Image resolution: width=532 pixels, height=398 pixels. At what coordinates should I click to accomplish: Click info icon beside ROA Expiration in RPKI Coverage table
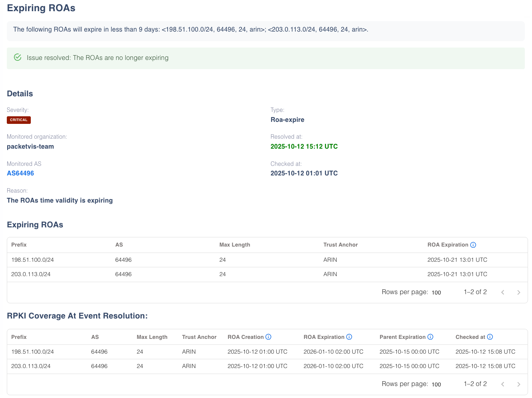click(349, 337)
